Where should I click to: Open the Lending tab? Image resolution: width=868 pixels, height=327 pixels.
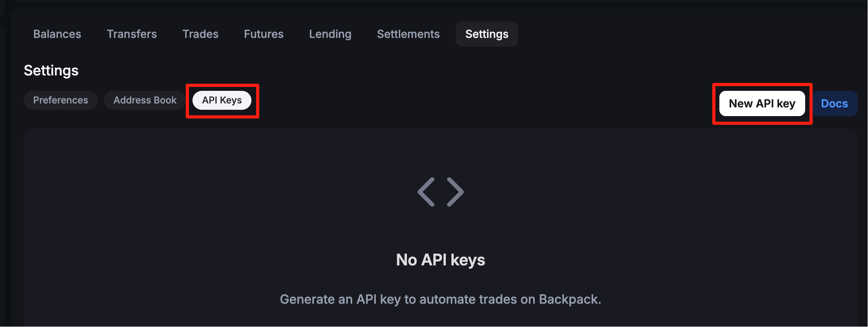330,34
